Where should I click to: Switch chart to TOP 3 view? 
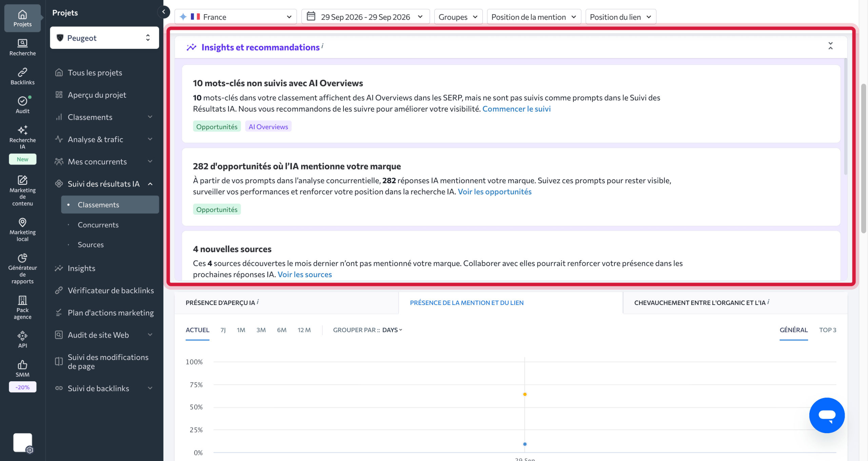(828, 330)
